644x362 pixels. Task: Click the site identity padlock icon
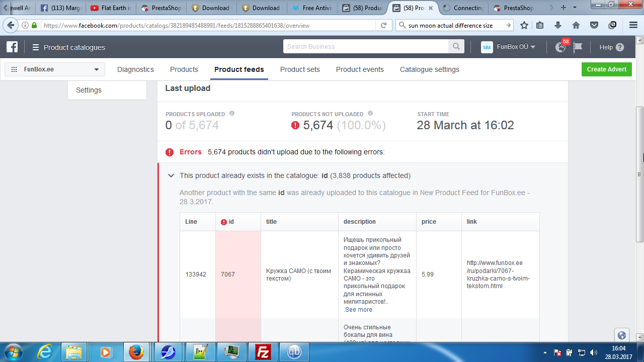(34, 25)
